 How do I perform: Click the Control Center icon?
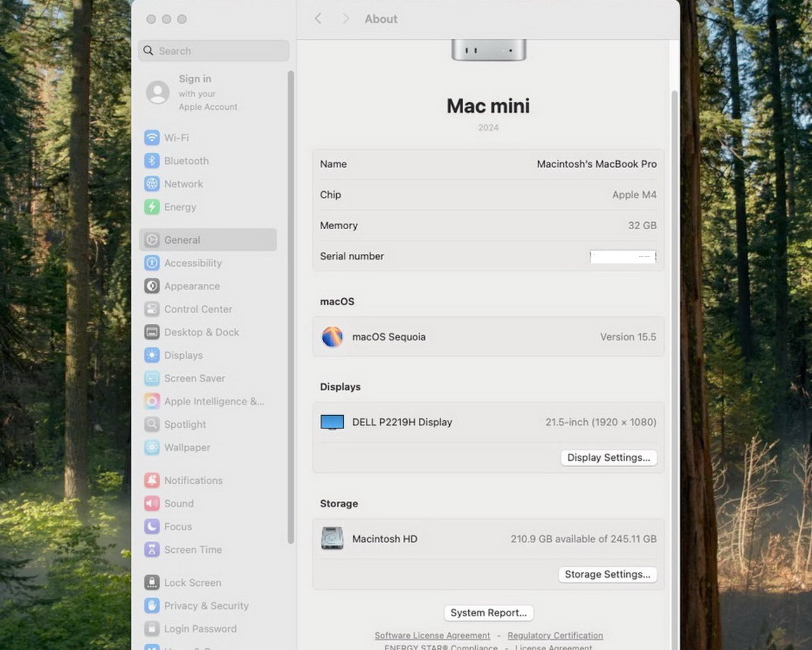pyautogui.click(x=152, y=309)
